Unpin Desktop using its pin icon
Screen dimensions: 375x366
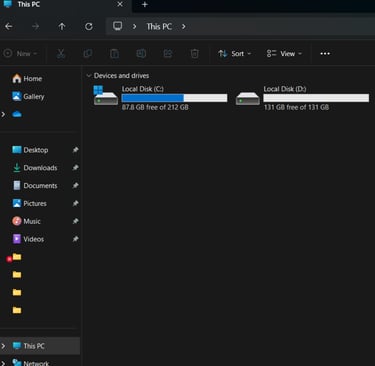point(76,150)
